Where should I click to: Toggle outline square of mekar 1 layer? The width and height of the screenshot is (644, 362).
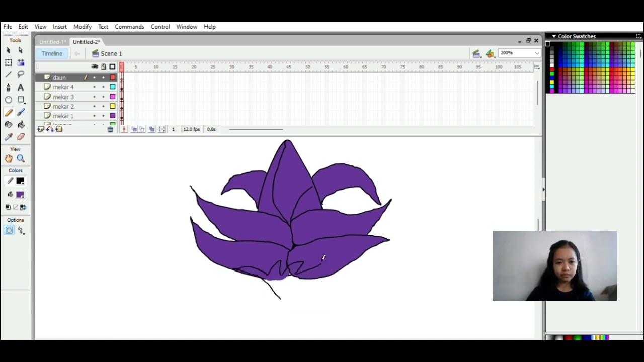pos(113,116)
